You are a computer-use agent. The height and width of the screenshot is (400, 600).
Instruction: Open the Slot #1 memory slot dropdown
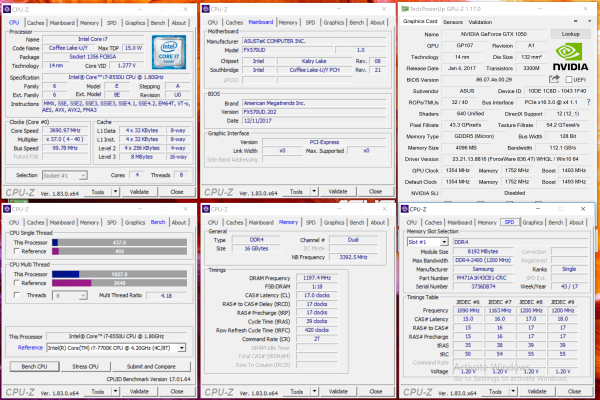click(x=427, y=242)
